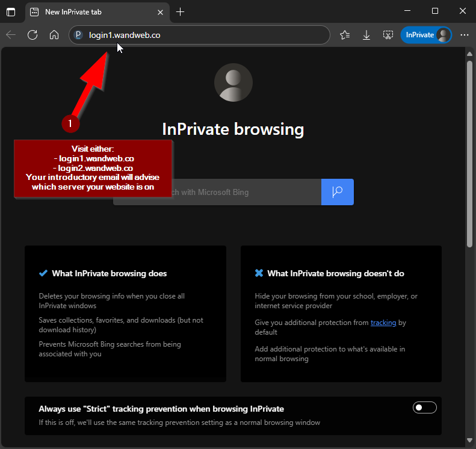Screen dimensions: 476x449
Task: Open the Downloads panel
Action: 366,35
